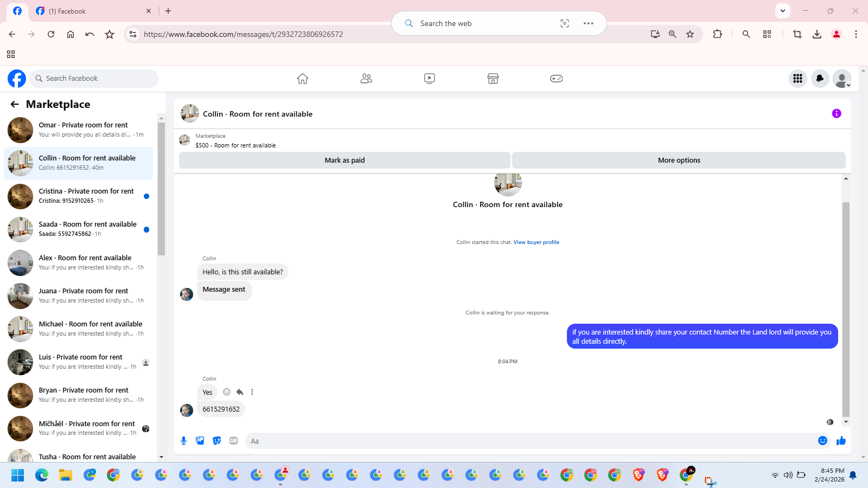Click the Facebook logo
This screenshot has width=868, height=488.
point(17,79)
